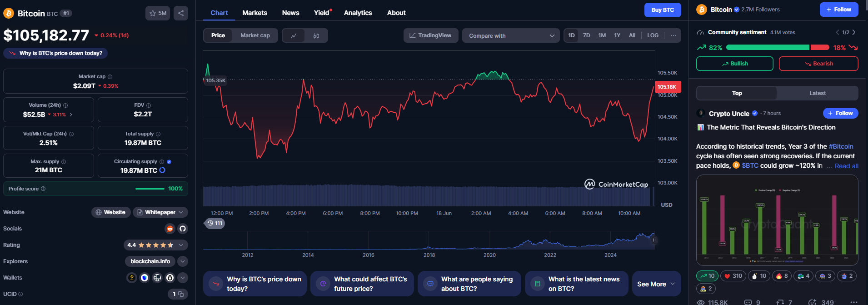Click the Max. supply info icon
868x305 pixels.
click(64, 162)
